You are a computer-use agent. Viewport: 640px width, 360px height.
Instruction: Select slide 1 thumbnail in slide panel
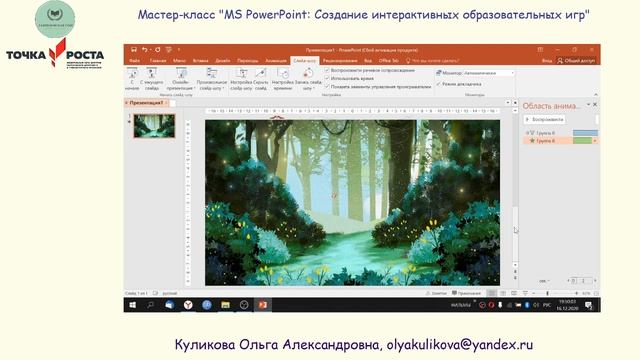154,126
